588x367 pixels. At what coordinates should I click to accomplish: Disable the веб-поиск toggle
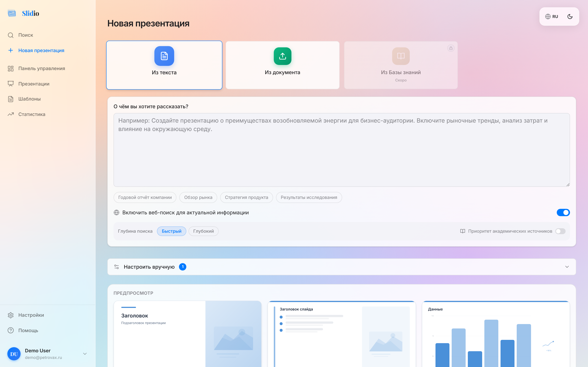[563, 212]
